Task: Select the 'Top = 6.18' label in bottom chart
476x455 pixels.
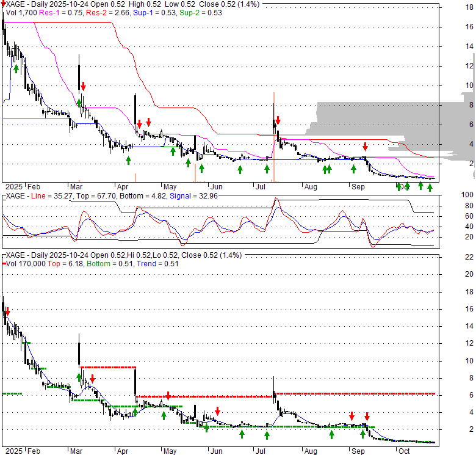Action: point(65,264)
